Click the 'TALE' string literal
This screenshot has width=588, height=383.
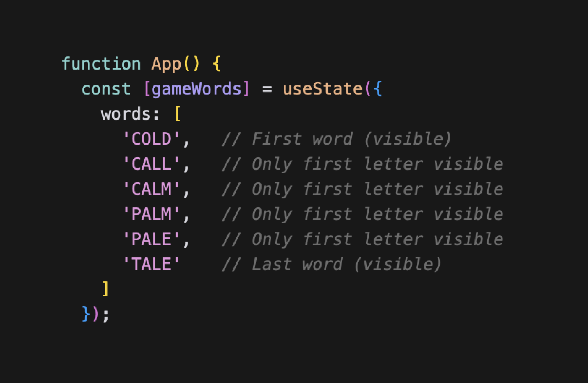pyautogui.click(x=151, y=265)
